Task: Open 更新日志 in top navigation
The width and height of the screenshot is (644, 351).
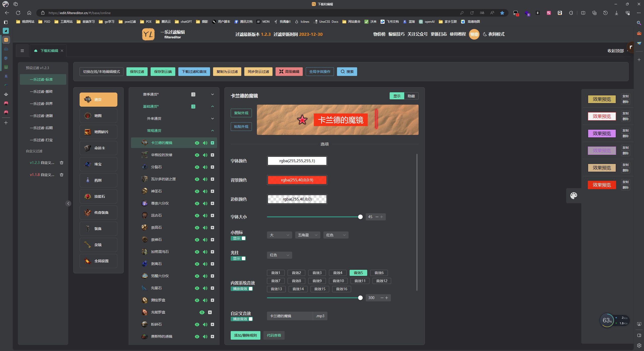Action: click(x=438, y=34)
